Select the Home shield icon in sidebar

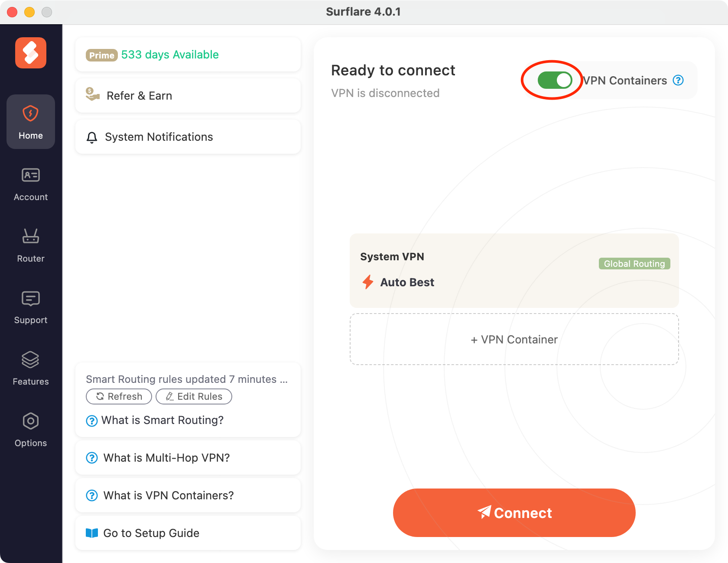[30, 114]
